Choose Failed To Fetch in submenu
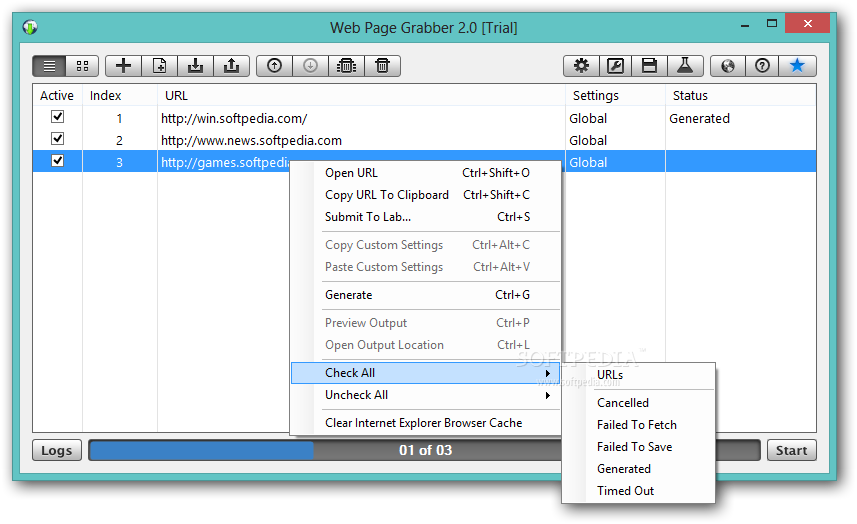 (x=638, y=425)
